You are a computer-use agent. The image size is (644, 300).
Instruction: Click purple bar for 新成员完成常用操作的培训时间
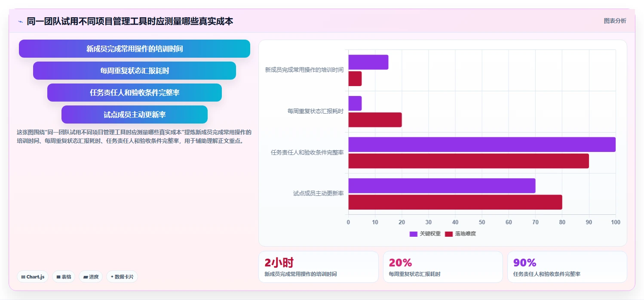coord(368,62)
